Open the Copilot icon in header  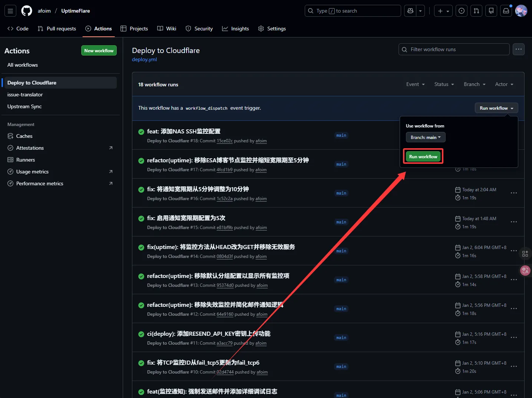(x=410, y=11)
